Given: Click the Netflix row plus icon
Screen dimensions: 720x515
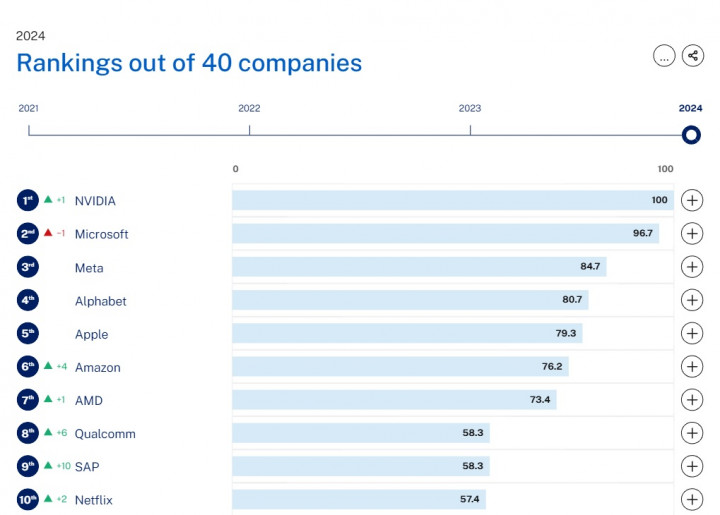Looking at the screenshot, I should coord(691,499).
